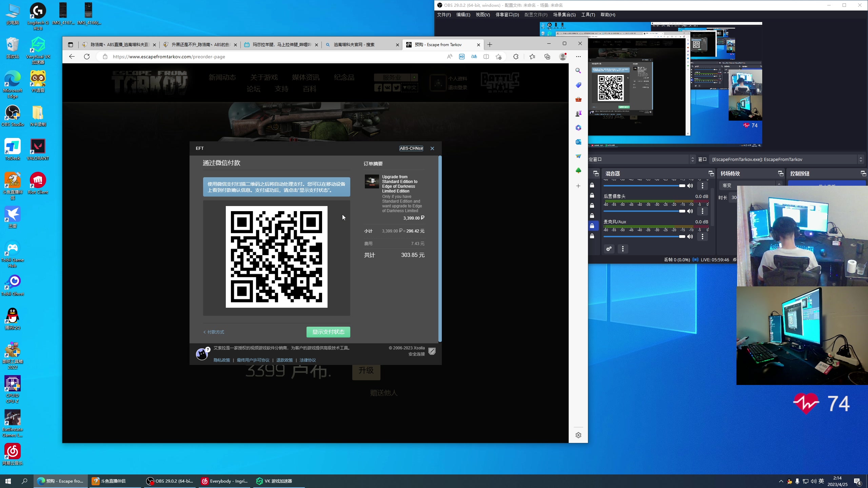Open the OBS 视图(V) menu
This screenshot has width=868, height=488.
[482, 15]
